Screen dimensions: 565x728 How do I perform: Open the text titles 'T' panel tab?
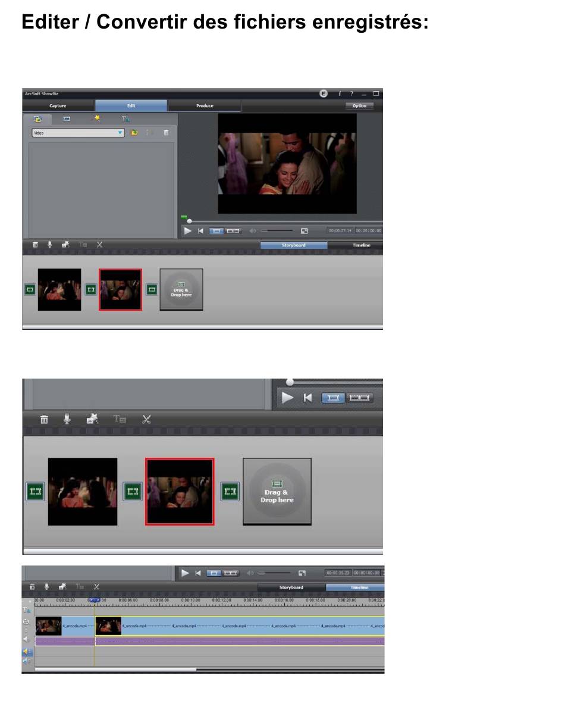coord(125,119)
